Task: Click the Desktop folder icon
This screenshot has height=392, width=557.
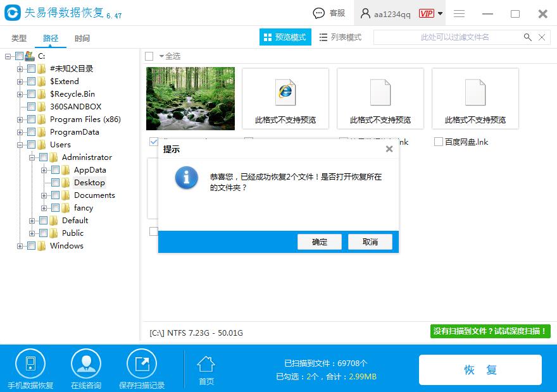Action: (65, 183)
